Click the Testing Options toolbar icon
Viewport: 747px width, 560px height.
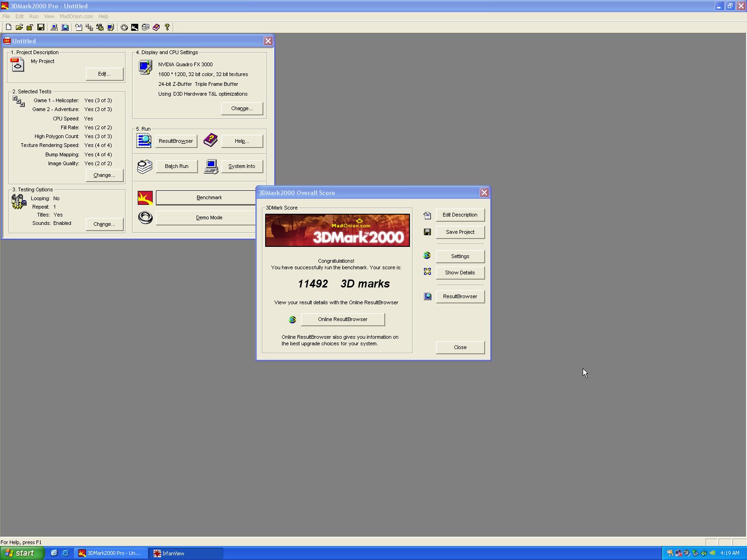100,28
